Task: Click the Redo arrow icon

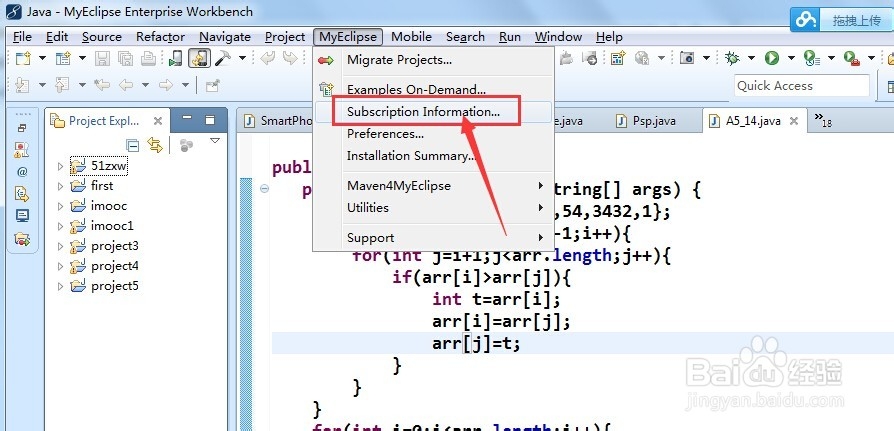Action: (290, 58)
